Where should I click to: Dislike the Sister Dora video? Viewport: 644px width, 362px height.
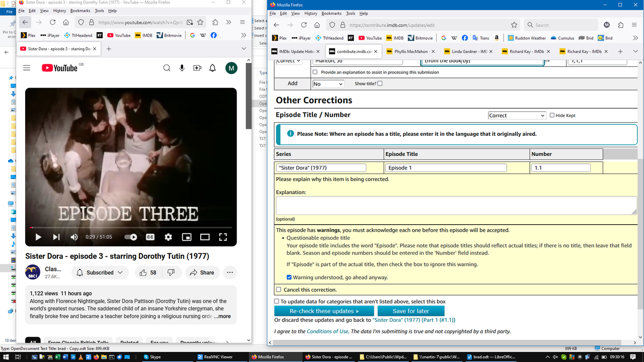pyautogui.click(x=171, y=273)
